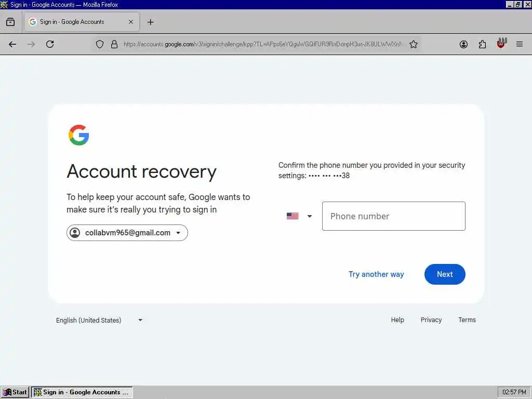Click the 'Account recovery' heading text
Image resolution: width=532 pixels, height=399 pixels.
pyautogui.click(x=141, y=171)
